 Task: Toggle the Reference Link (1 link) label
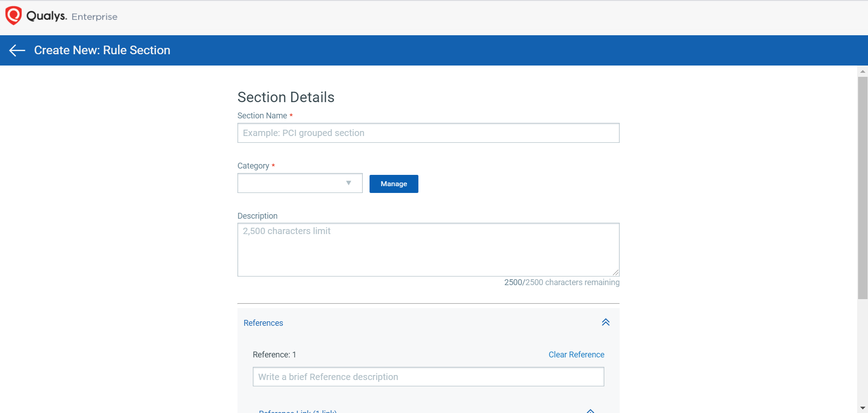[298, 411]
